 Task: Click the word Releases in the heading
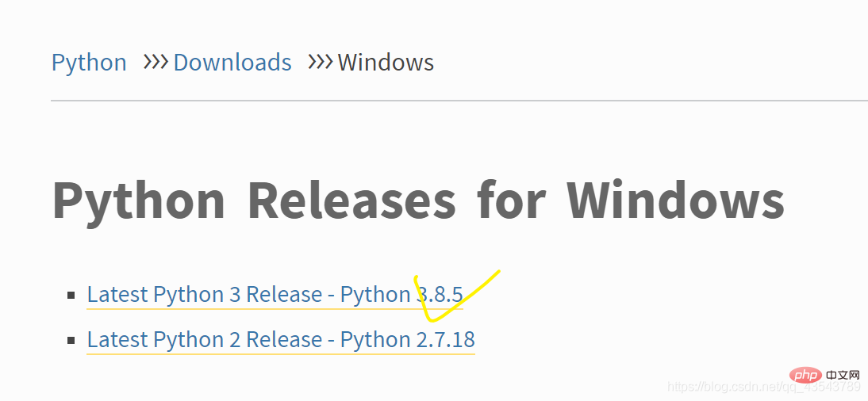point(351,201)
